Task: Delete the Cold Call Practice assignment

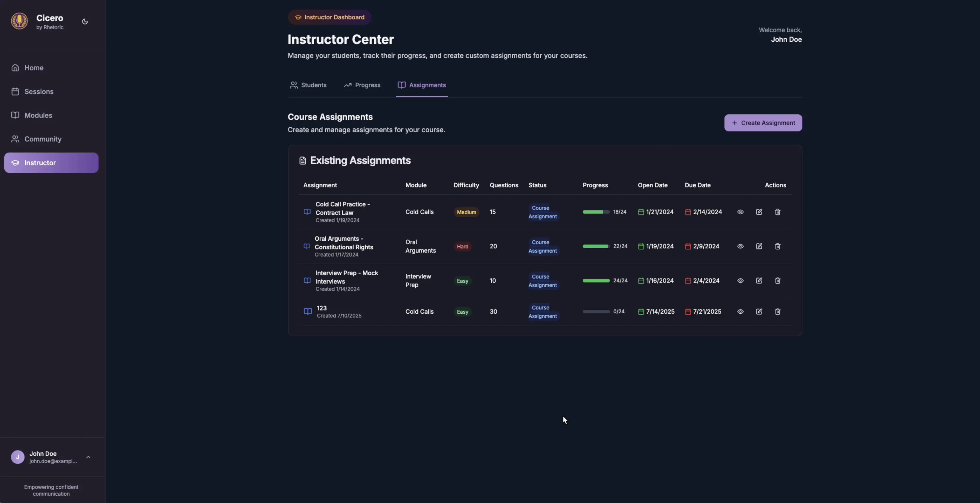Action: 777,212
